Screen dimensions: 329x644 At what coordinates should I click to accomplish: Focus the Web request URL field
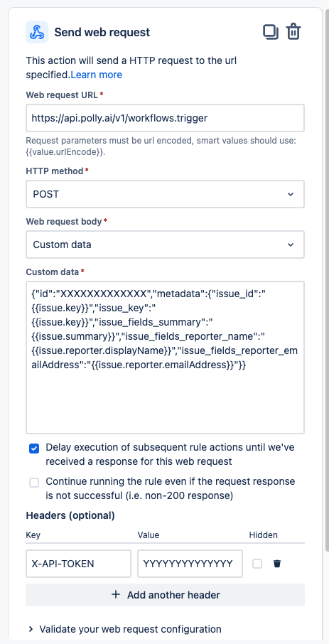coord(165,118)
